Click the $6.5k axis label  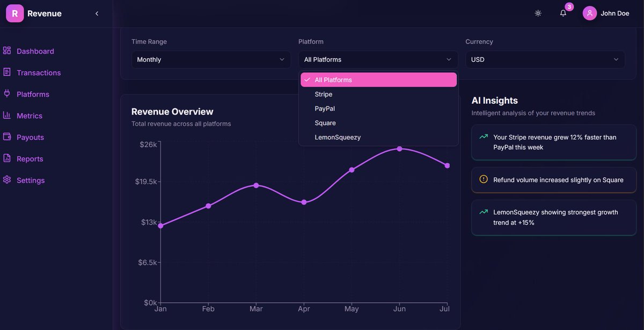tap(148, 262)
